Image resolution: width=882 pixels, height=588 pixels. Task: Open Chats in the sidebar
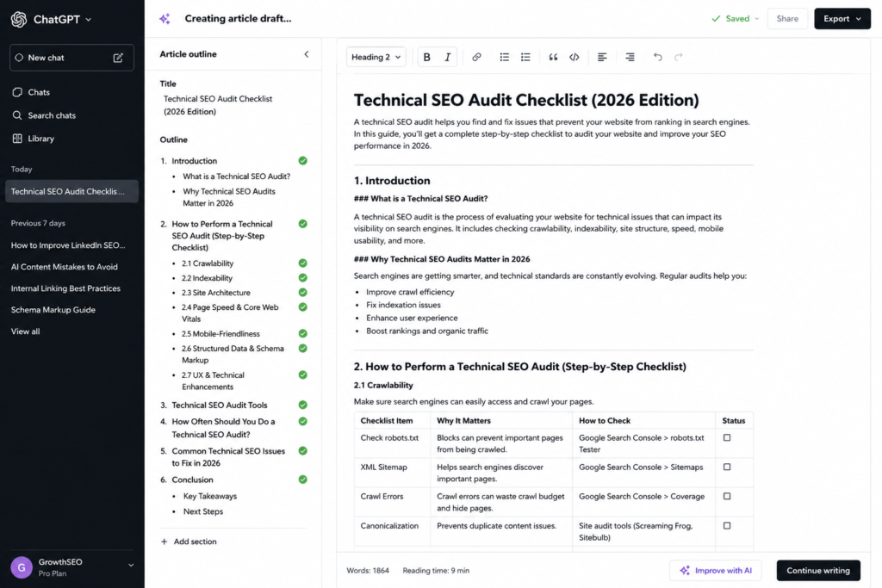tap(39, 92)
